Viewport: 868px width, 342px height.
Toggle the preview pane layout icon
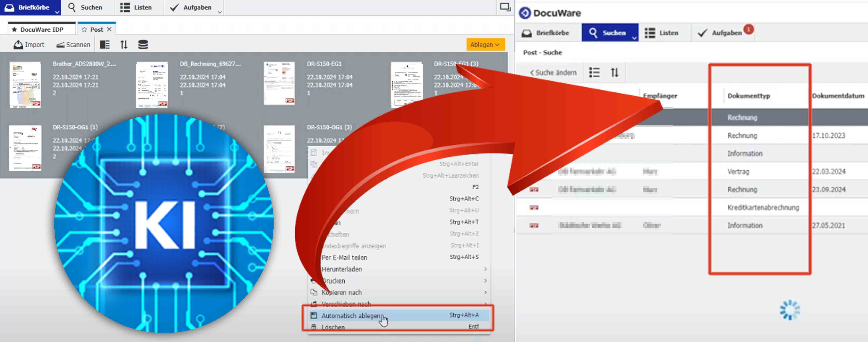point(105,44)
